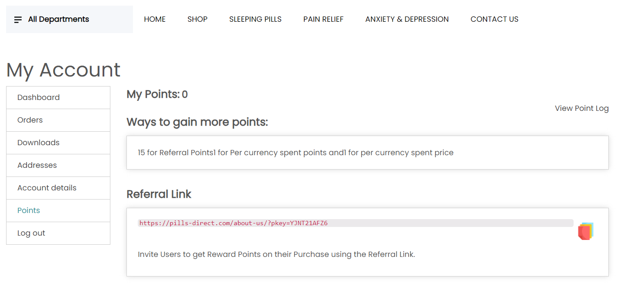This screenshot has width=644, height=283.
Task: Go to the SHOP page
Action: coord(197,19)
